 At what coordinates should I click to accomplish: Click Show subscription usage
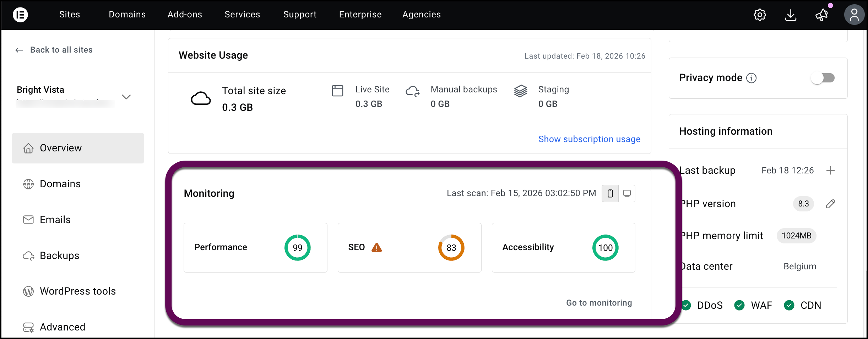589,139
